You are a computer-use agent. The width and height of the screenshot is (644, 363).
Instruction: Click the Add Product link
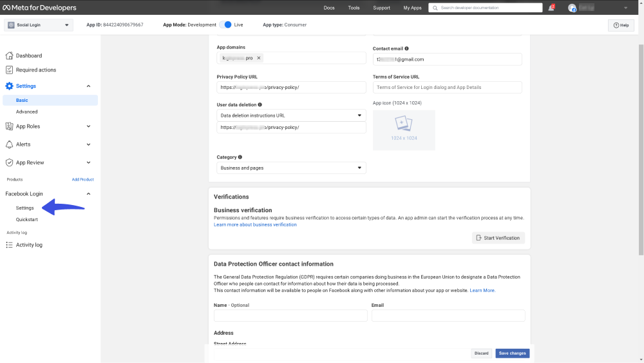(x=82, y=180)
